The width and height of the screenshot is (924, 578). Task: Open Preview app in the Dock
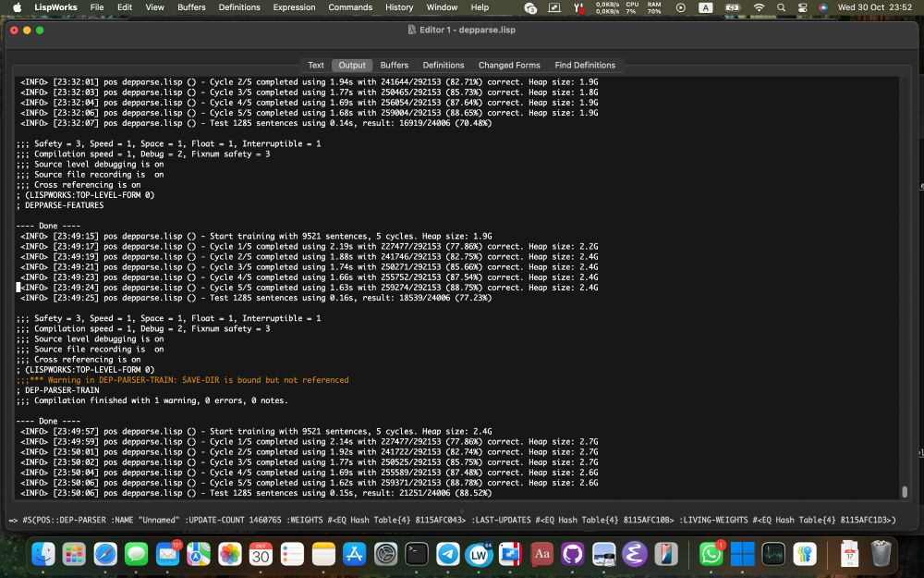[604, 554]
